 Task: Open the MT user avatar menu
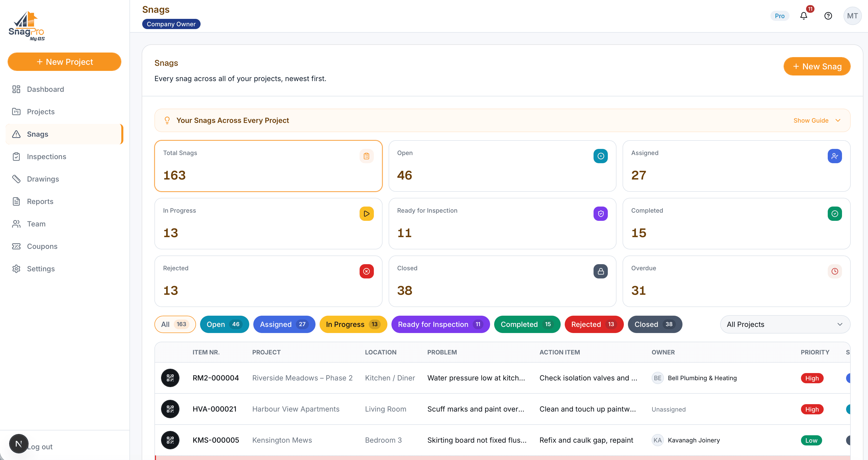852,16
